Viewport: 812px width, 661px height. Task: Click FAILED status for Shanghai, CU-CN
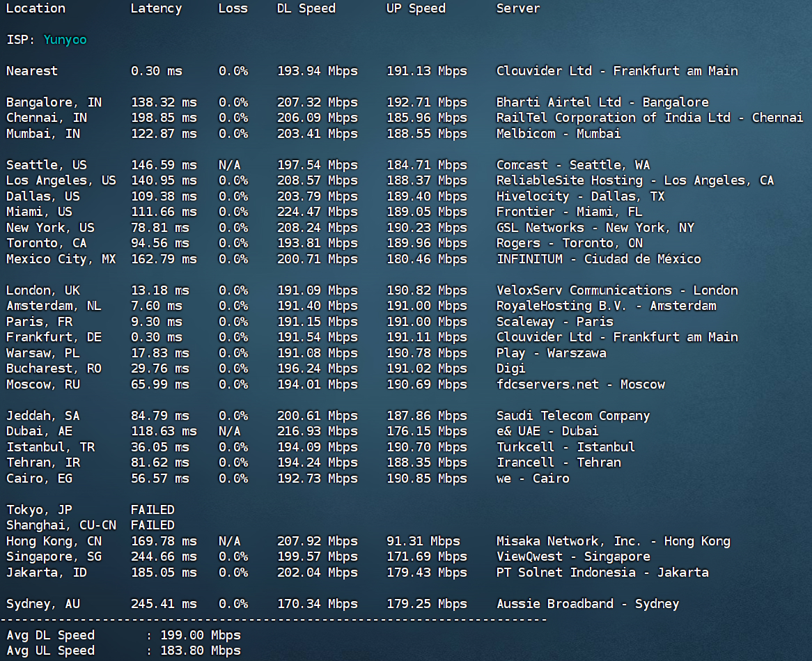[x=153, y=525]
